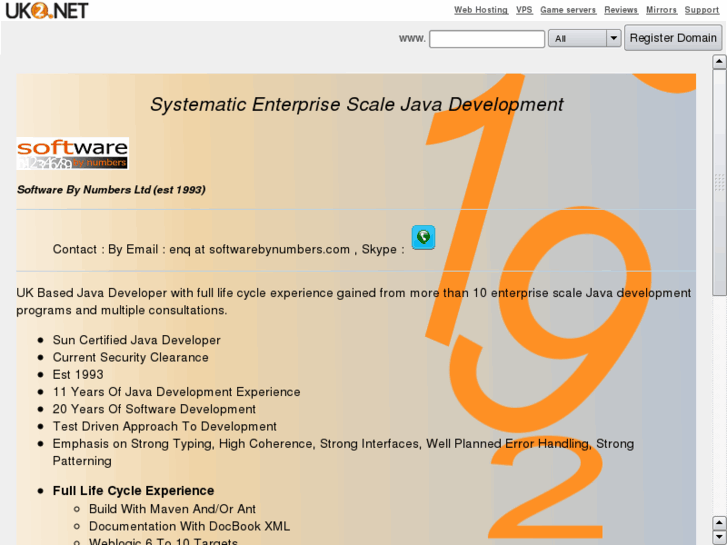Click the bottom scrollbar down arrow
Screen dimensions: 727x545
pos(719,536)
